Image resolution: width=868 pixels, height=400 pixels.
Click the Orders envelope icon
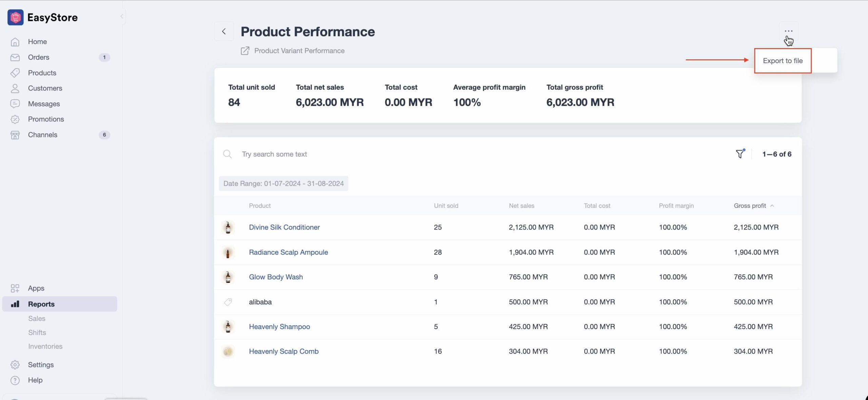coord(15,57)
